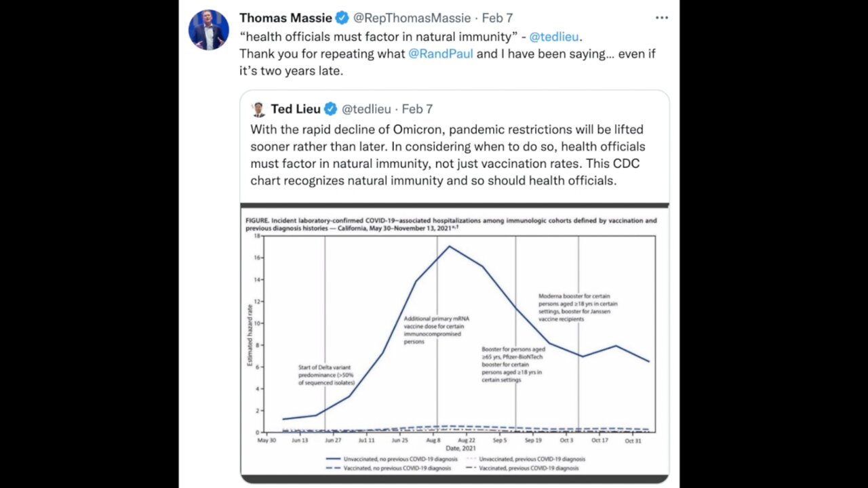Click the Feb 7 timestamp on Massie's tweet
The width and height of the screenshot is (868, 488).
click(x=497, y=18)
